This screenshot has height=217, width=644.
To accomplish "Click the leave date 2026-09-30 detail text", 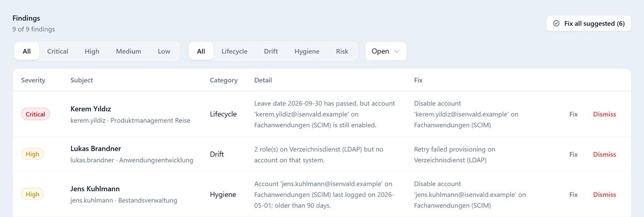I will point(325,114).
